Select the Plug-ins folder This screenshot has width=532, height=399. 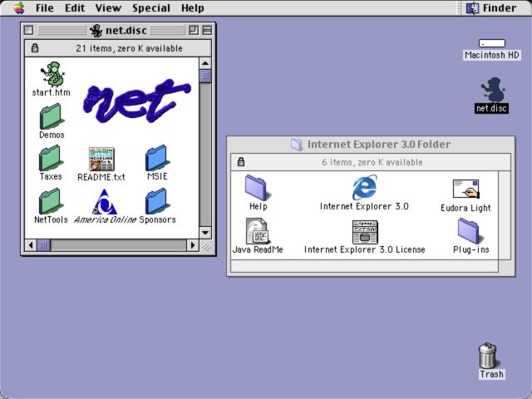470,231
